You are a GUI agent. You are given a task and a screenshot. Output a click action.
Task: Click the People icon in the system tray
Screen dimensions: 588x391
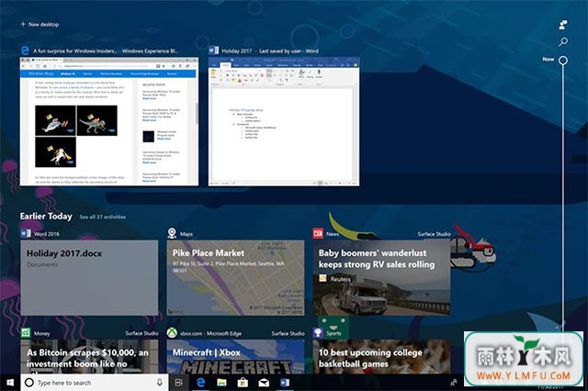453,383
